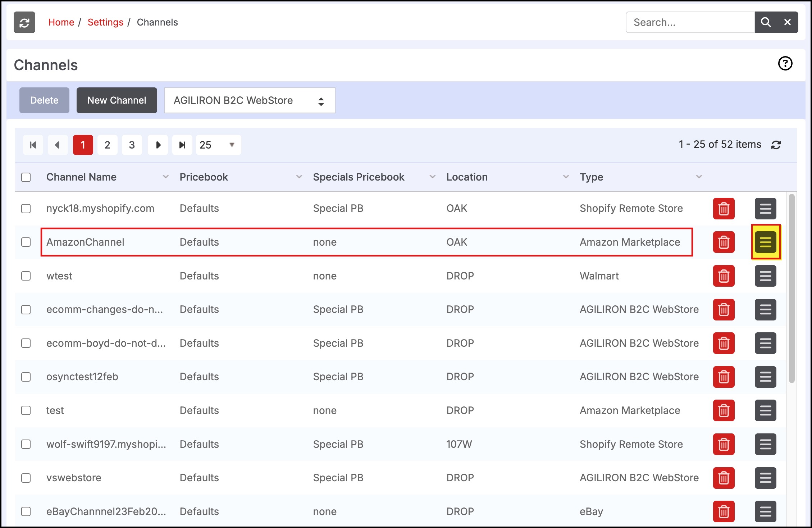The width and height of the screenshot is (812, 528).
Task: Check the nyck18.myshopify.com row checkbox
Action: [26, 209]
